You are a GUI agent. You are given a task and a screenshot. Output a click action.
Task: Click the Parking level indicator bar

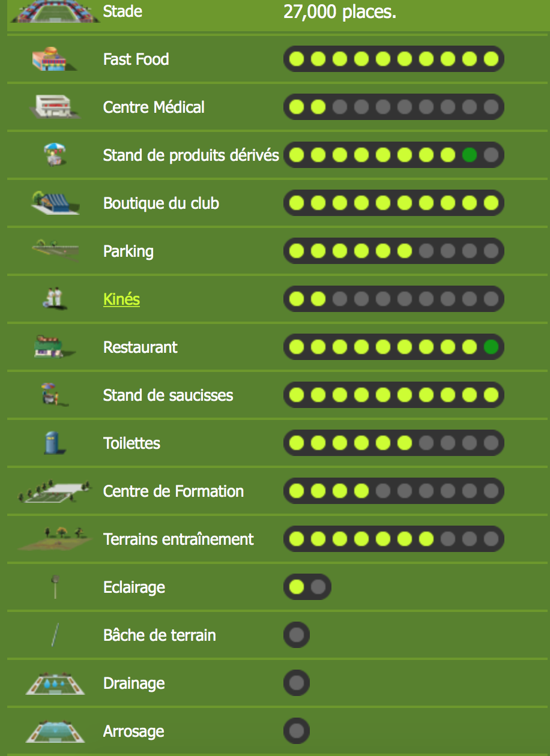click(x=394, y=251)
